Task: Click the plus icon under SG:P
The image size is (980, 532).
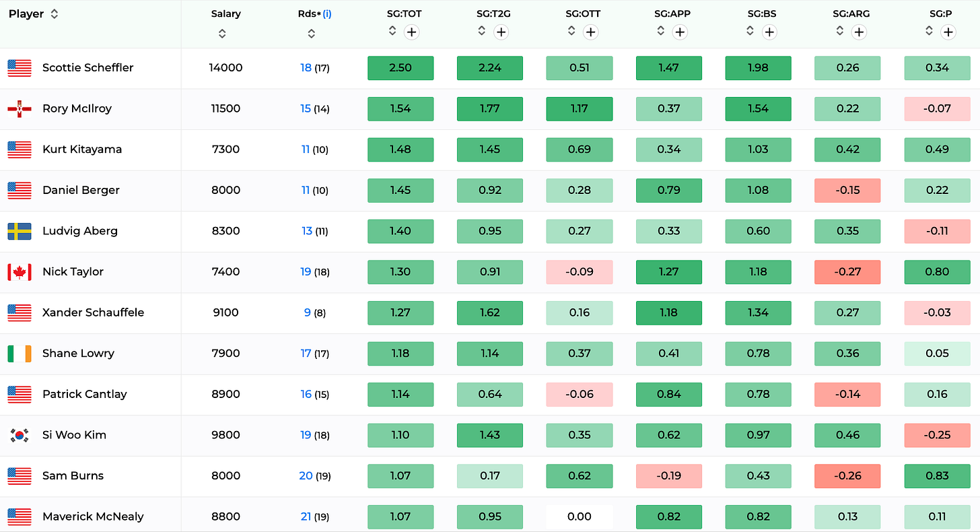Action: point(948,32)
